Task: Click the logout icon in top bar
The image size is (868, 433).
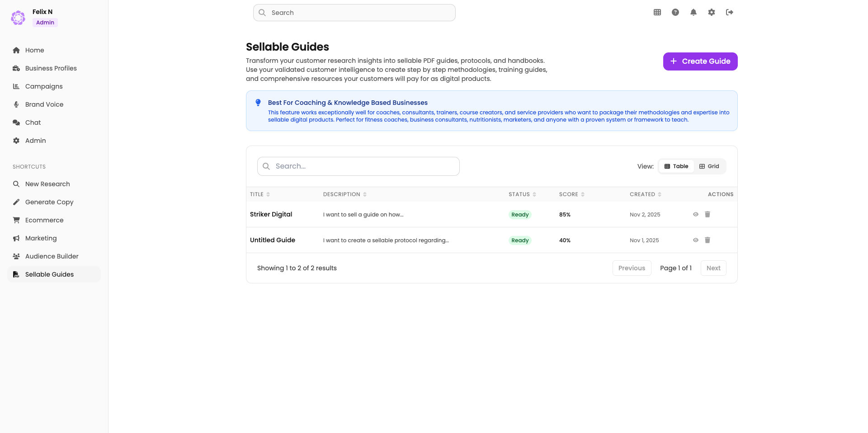Action: point(730,12)
